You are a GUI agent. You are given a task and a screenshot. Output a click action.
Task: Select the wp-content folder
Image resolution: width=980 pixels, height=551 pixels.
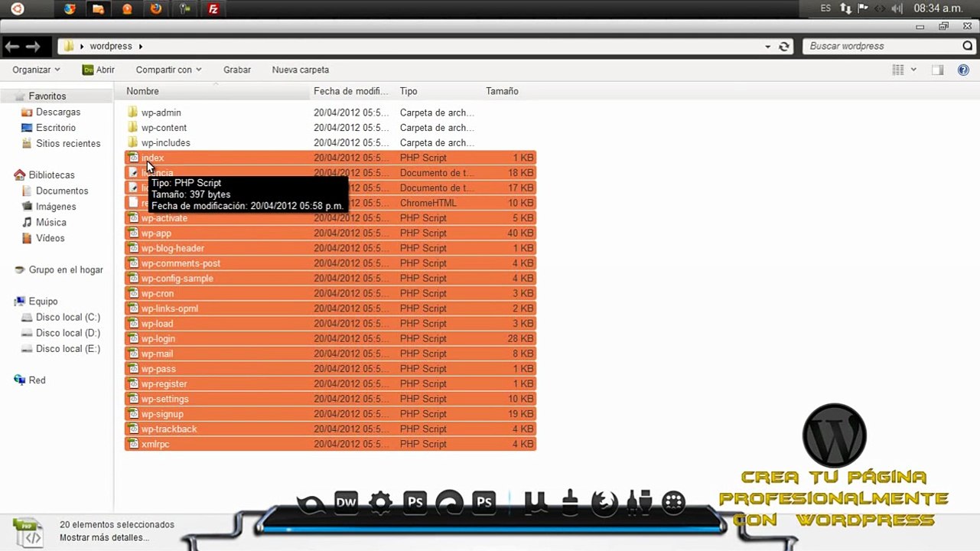[164, 128]
